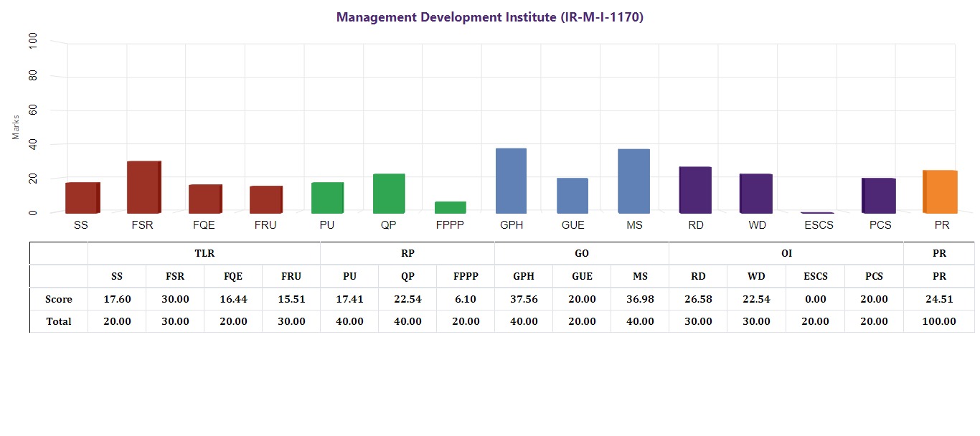This screenshot has height=436, width=980.
Task: Select the red FSR bar
Action: coord(144,187)
